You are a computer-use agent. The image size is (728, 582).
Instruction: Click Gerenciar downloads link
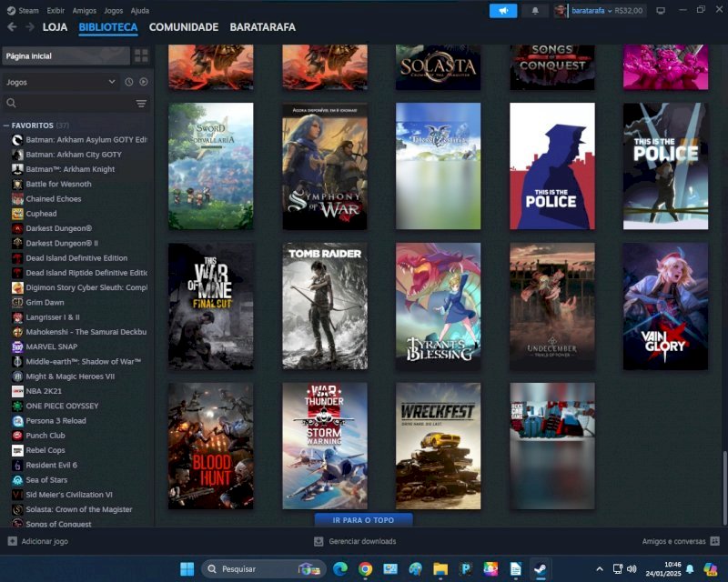point(362,541)
